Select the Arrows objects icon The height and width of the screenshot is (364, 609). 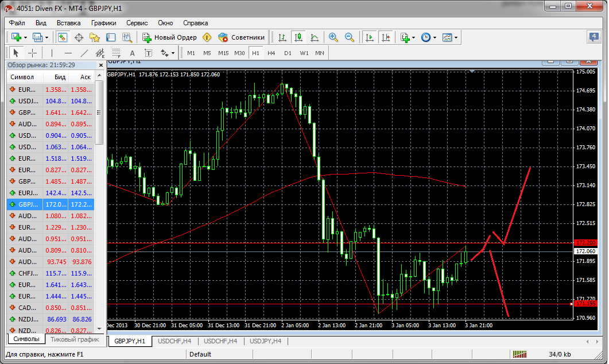(165, 53)
